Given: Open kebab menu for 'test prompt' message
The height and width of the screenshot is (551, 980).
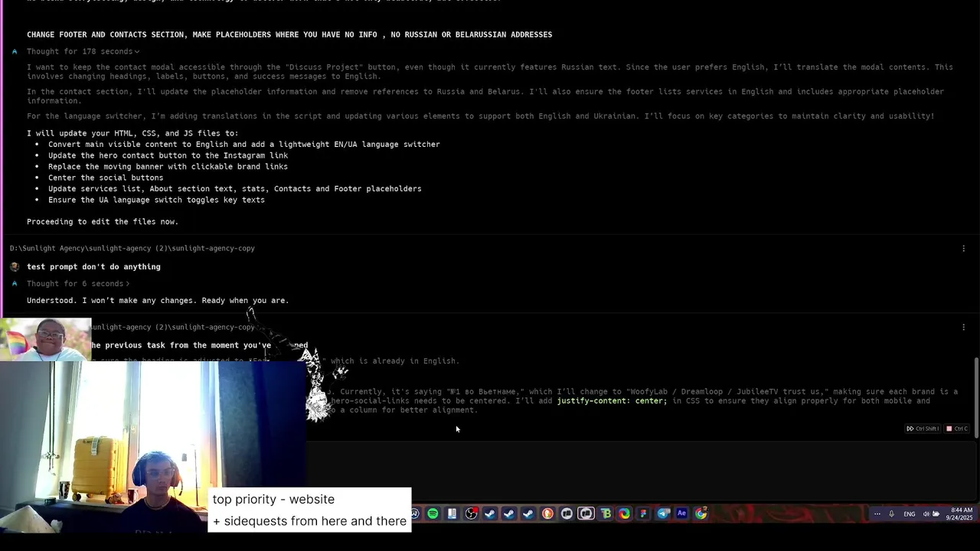Looking at the screenshot, I should pyautogui.click(x=963, y=248).
